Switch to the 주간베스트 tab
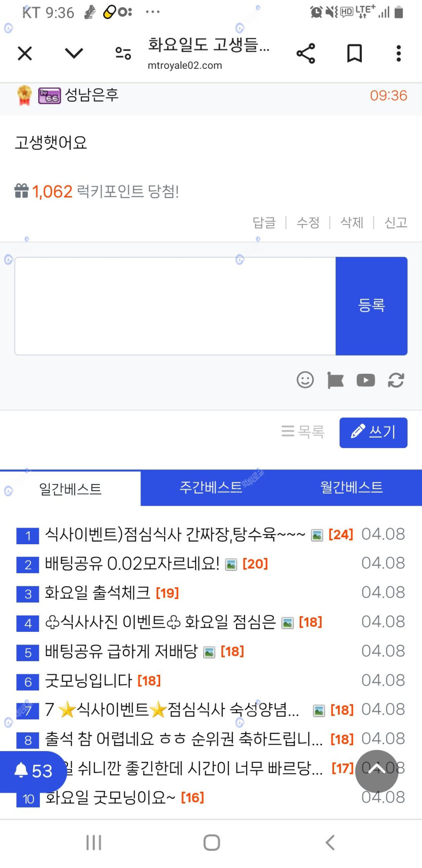 tap(211, 488)
